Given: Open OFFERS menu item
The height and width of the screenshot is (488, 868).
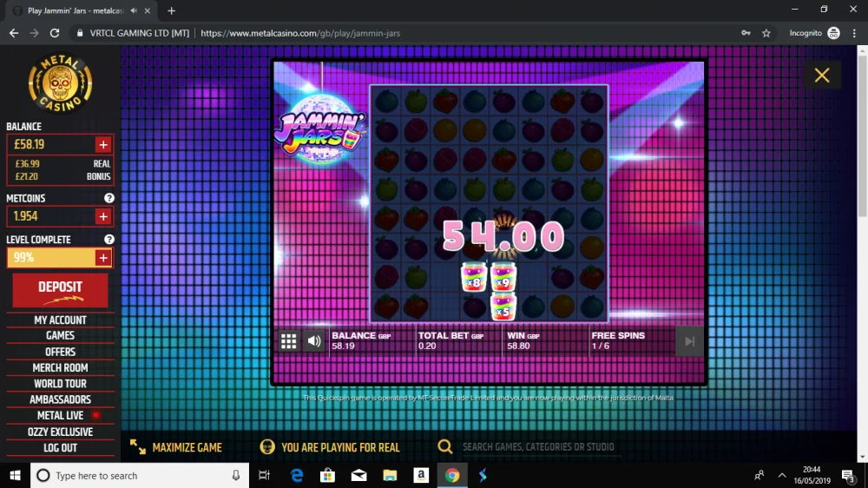Looking at the screenshot, I should [61, 352].
